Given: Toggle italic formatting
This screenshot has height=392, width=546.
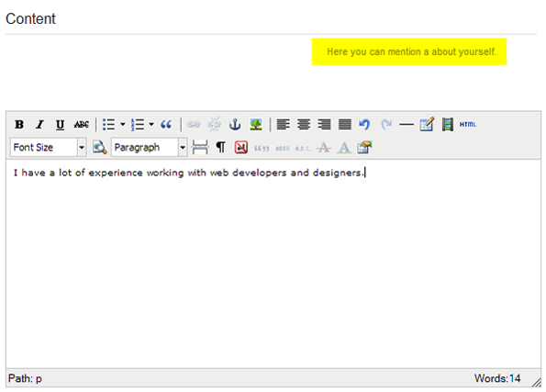Looking at the screenshot, I should (39, 125).
